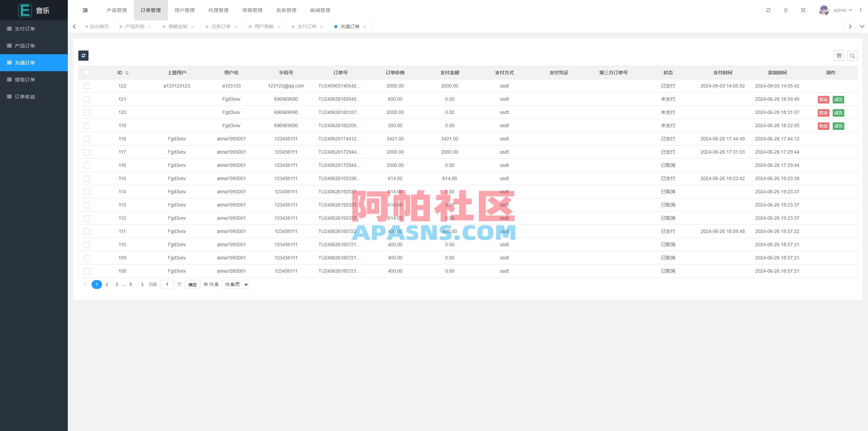Open the admin account dropdown
The height and width of the screenshot is (431, 868).
coord(842,10)
